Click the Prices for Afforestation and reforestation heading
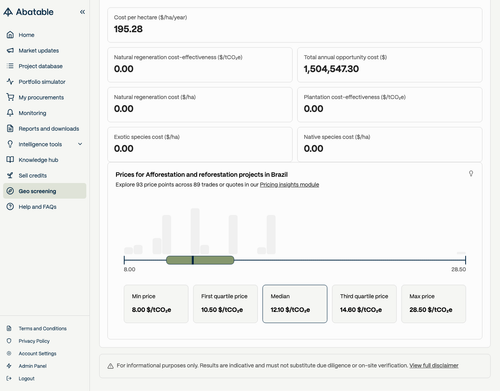 pyautogui.click(x=202, y=174)
